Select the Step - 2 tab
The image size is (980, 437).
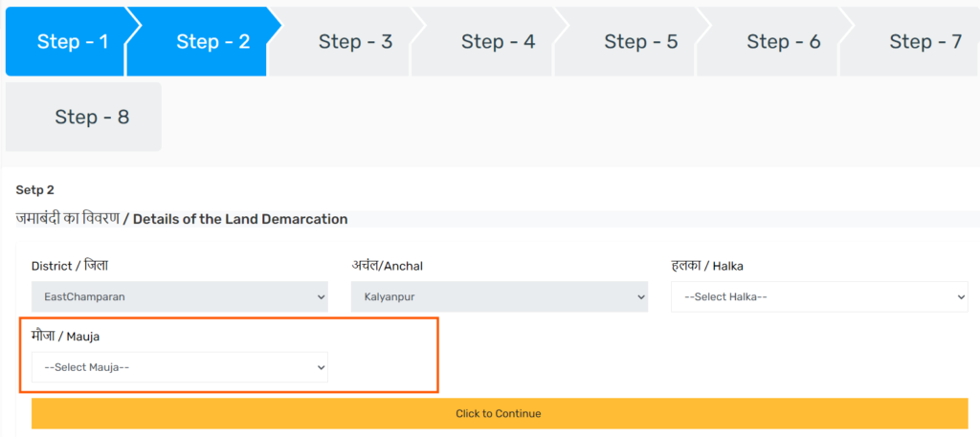(x=212, y=41)
